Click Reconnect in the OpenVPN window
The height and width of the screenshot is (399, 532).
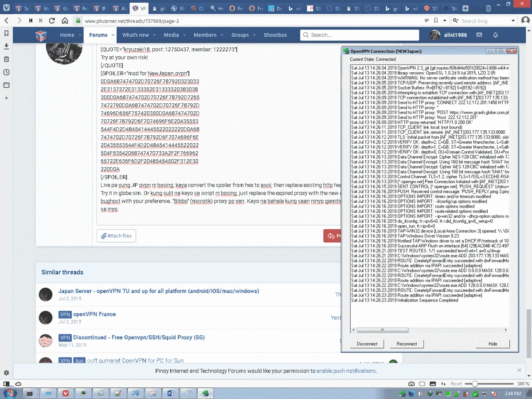tap(407, 344)
